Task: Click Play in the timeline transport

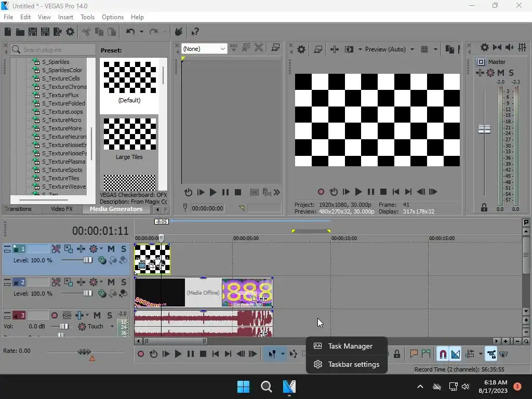Action: (x=178, y=354)
